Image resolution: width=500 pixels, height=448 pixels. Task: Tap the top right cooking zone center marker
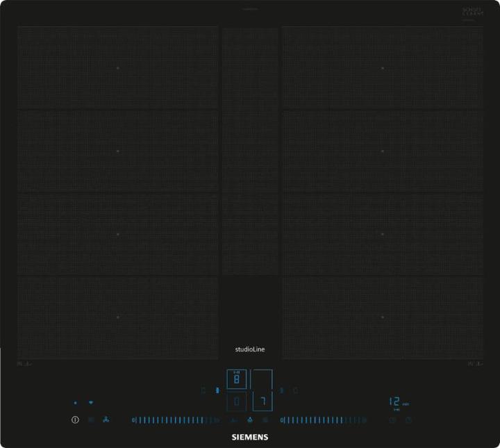coord(383,68)
